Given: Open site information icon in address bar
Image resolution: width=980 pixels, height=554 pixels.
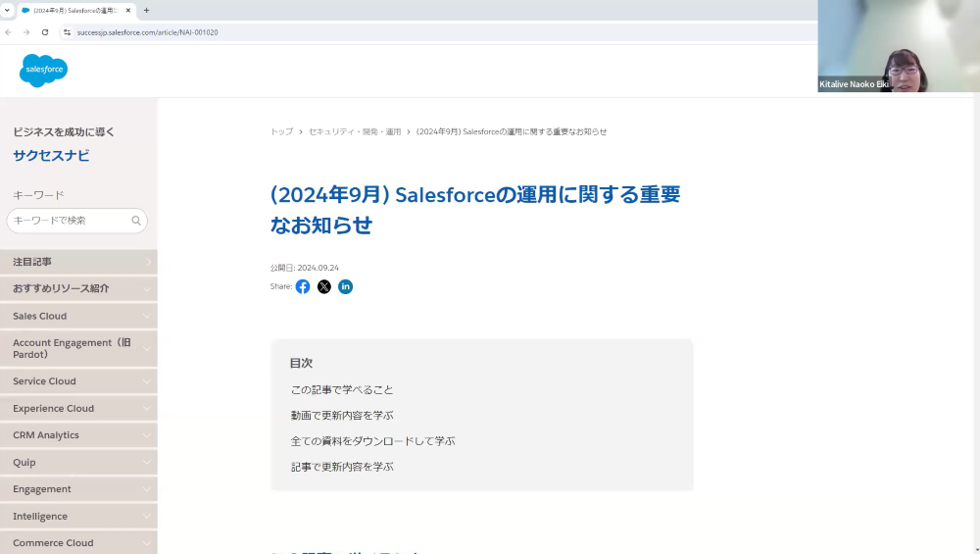Looking at the screenshot, I should (x=67, y=32).
